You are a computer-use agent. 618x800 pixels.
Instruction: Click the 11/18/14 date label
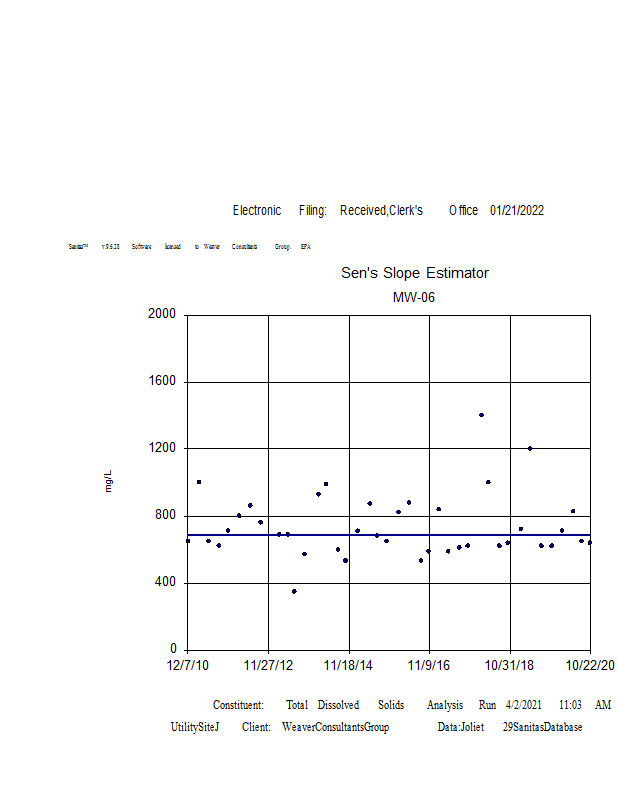[349, 665]
